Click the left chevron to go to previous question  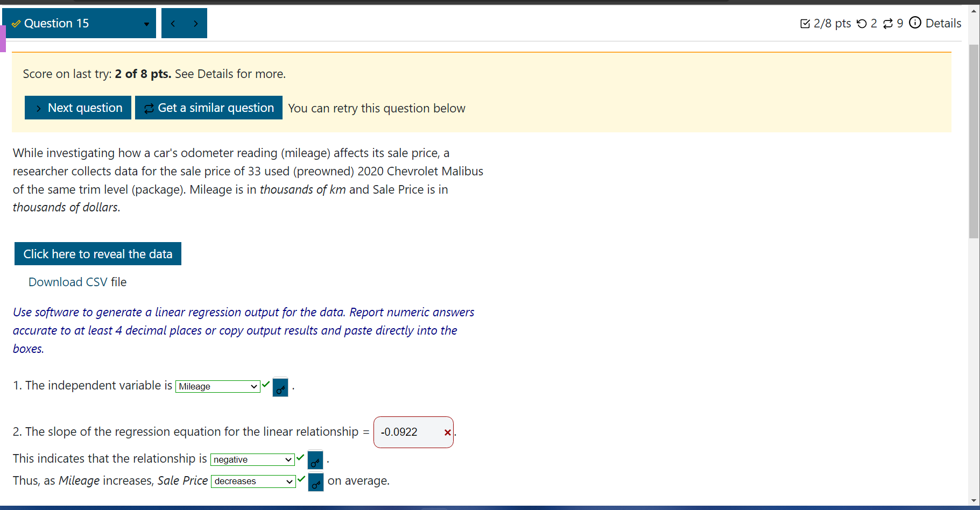[x=173, y=23]
